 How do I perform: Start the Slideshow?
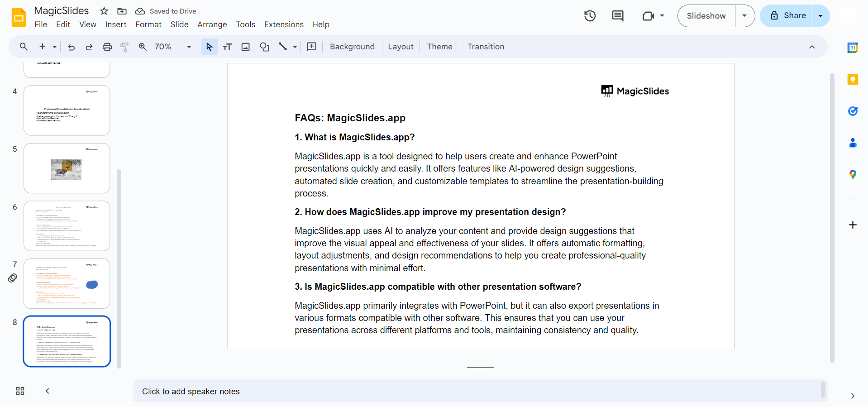[706, 16]
